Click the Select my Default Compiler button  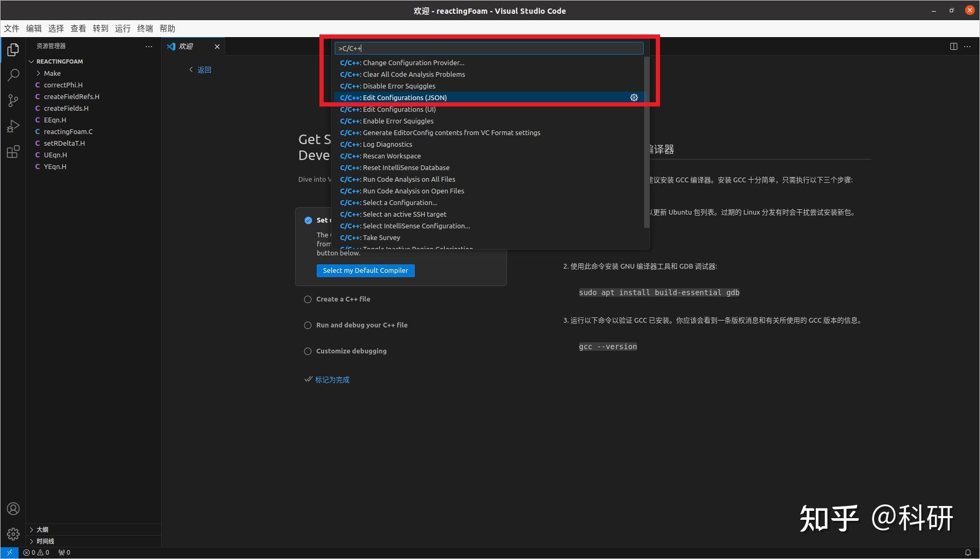pos(365,270)
